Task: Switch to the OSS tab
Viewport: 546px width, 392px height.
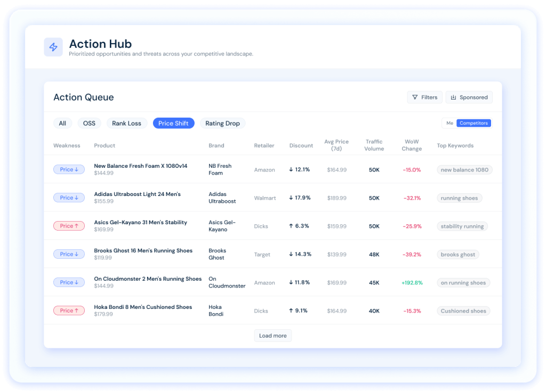Action: [x=89, y=123]
